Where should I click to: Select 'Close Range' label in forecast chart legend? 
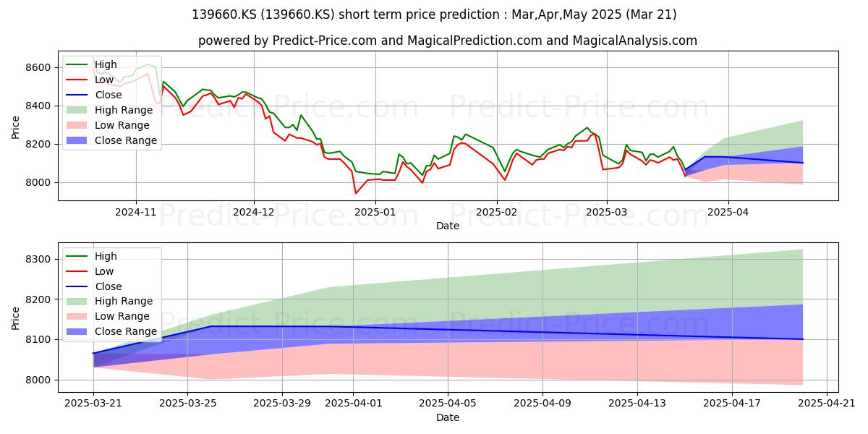[x=126, y=331]
